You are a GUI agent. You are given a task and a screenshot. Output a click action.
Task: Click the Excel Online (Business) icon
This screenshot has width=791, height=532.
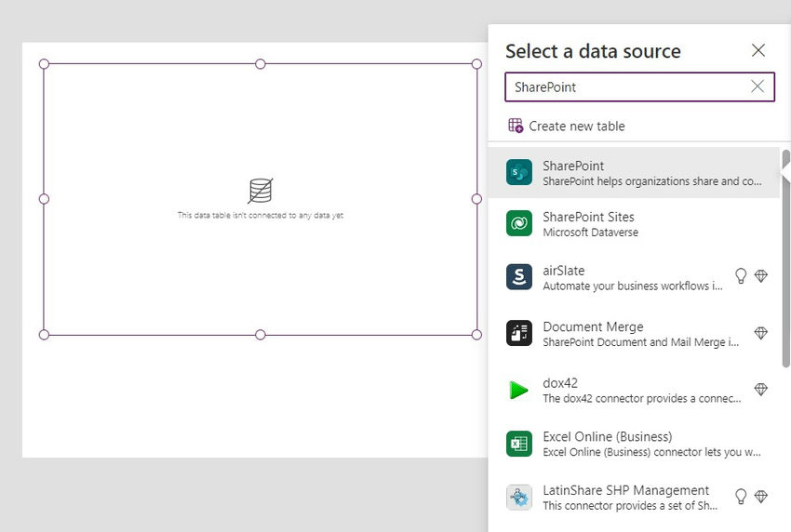coord(518,444)
